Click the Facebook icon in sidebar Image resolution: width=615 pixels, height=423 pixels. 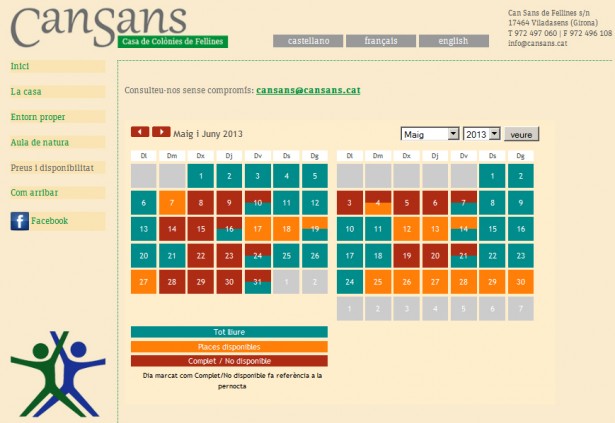click(19, 221)
